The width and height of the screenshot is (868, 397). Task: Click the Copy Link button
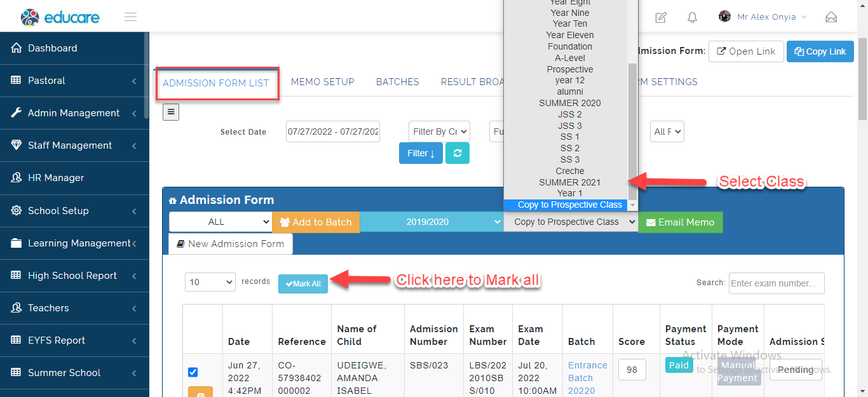tap(820, 51)
